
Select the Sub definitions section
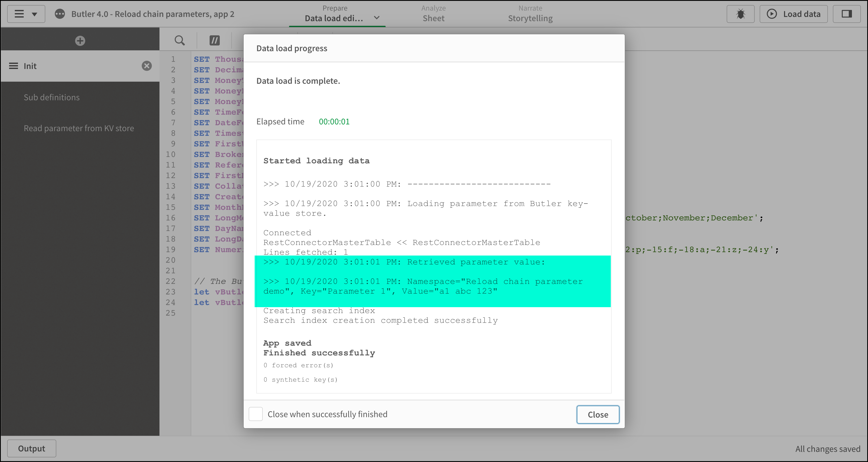click(x=52, y=97)
